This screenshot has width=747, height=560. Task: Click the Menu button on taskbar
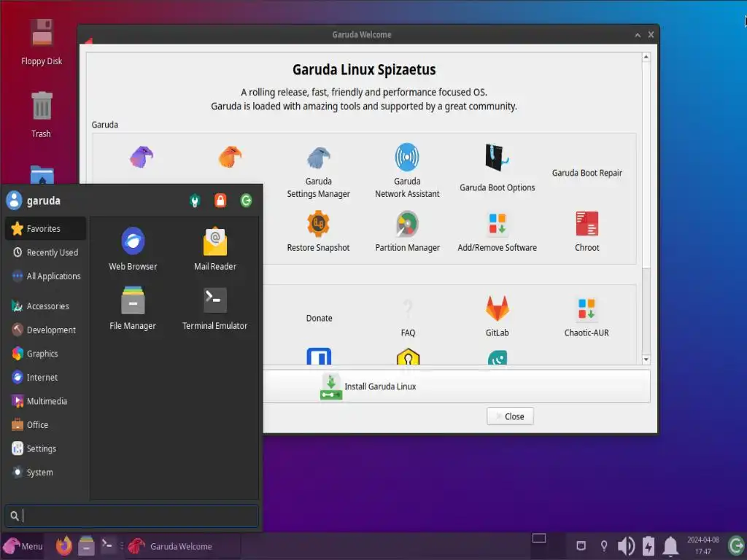23,546
